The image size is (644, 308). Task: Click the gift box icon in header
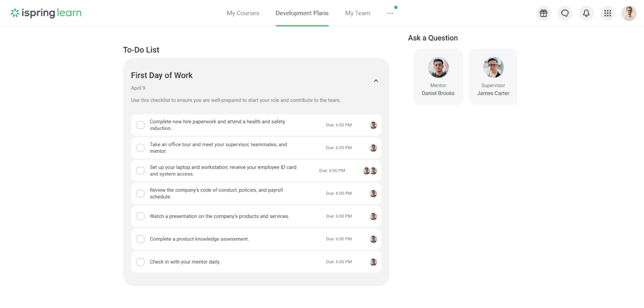pyautogui.click(x=543, y=13)
